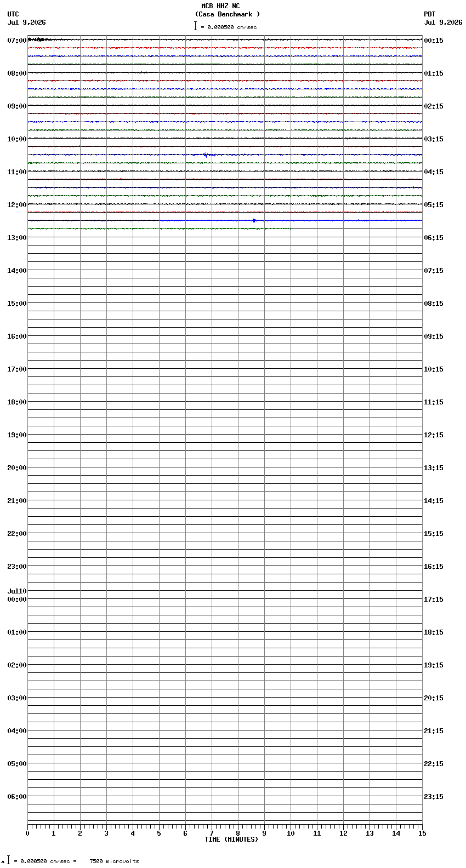Image resolution: width=466 pixels, height=868 pixels.
Task: Select the 12:15 PDT row label
Action: tap(434, 435)
